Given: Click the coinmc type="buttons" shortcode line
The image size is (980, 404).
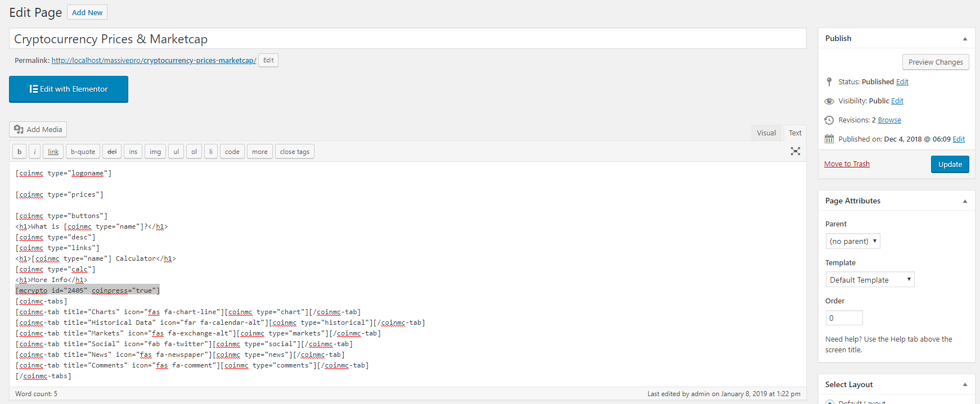Looking at the screenshot, I should [61, 216].
